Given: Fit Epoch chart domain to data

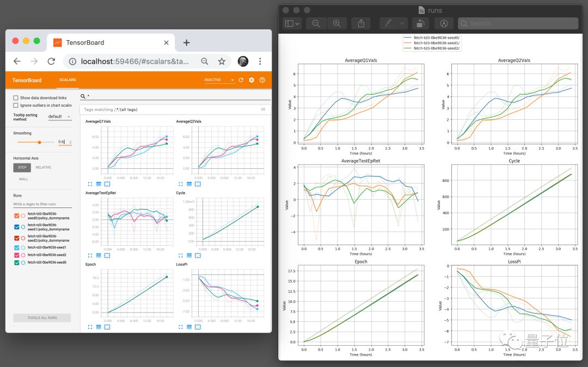Looking at the screenshot, I should click(107, 327).
